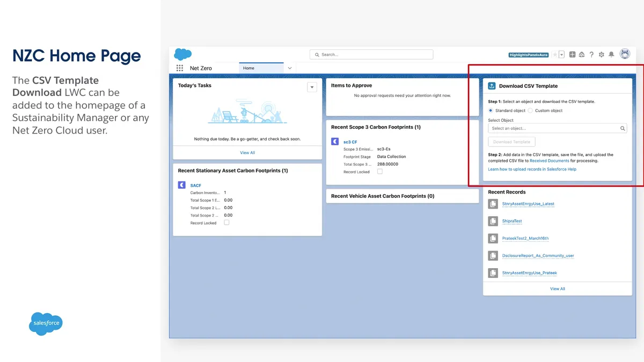Open the user profile avatar
644x362 pixels.
click(x=625, y=54)
